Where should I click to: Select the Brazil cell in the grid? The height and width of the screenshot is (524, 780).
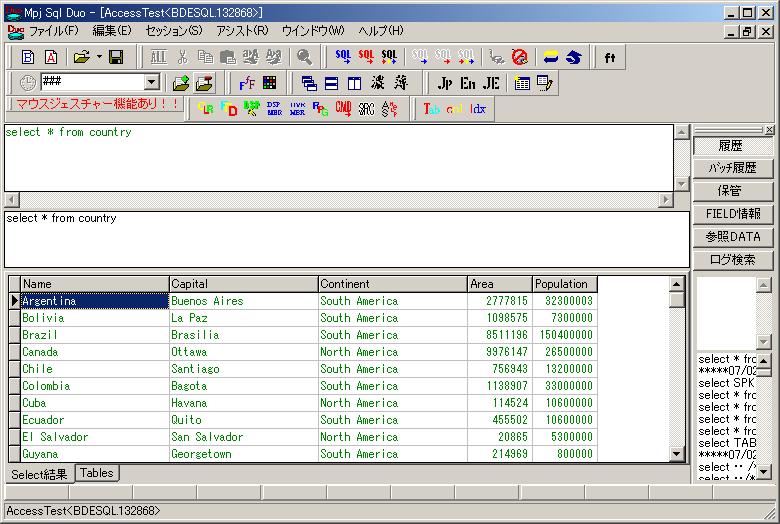tap(95, 335)
